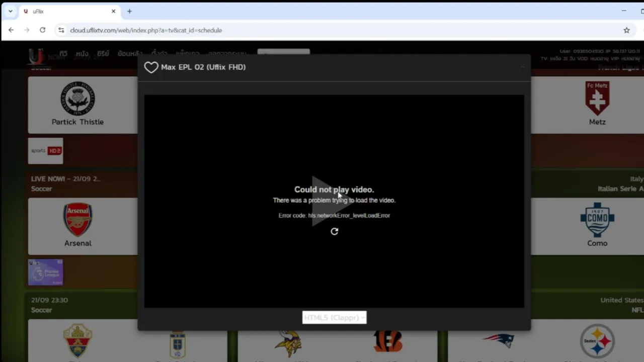Open a new tab with the plus button

click(129, 11)
